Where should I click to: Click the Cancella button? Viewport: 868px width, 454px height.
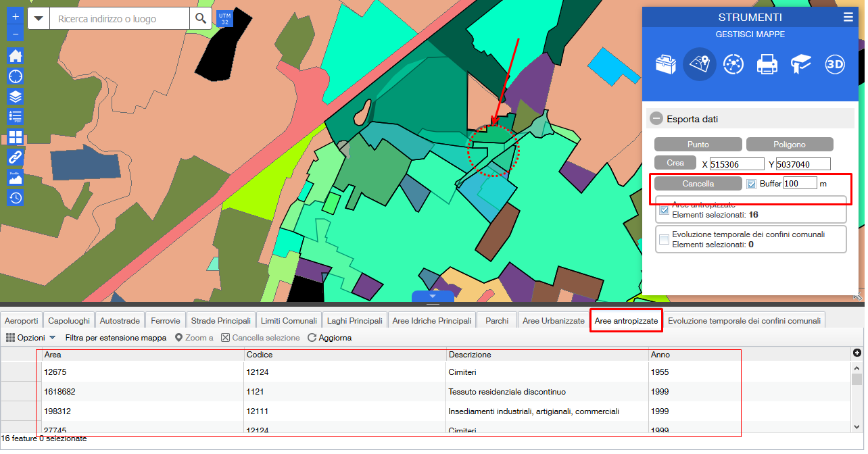[697, 184]
